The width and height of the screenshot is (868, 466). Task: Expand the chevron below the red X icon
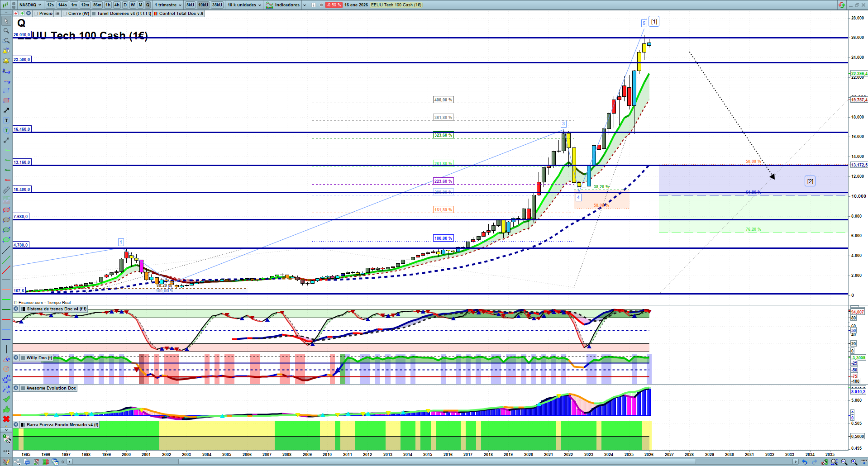pos(6,429)
